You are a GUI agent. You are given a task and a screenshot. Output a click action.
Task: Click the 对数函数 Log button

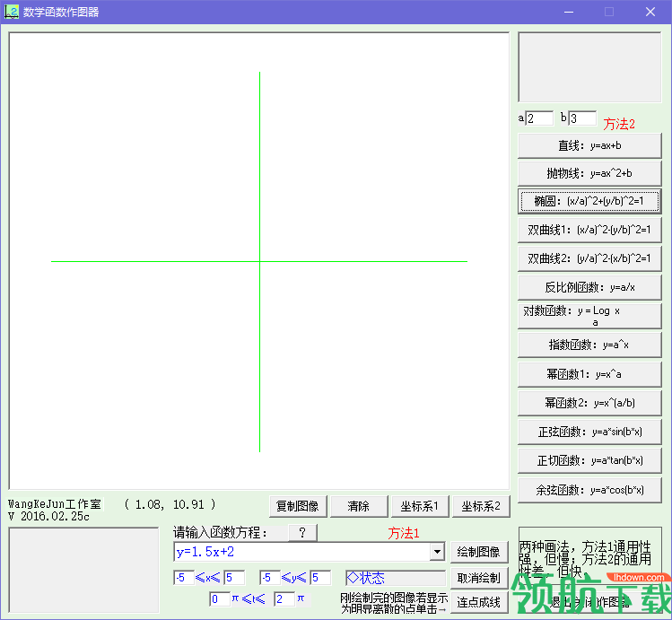[x=589, y=316]
